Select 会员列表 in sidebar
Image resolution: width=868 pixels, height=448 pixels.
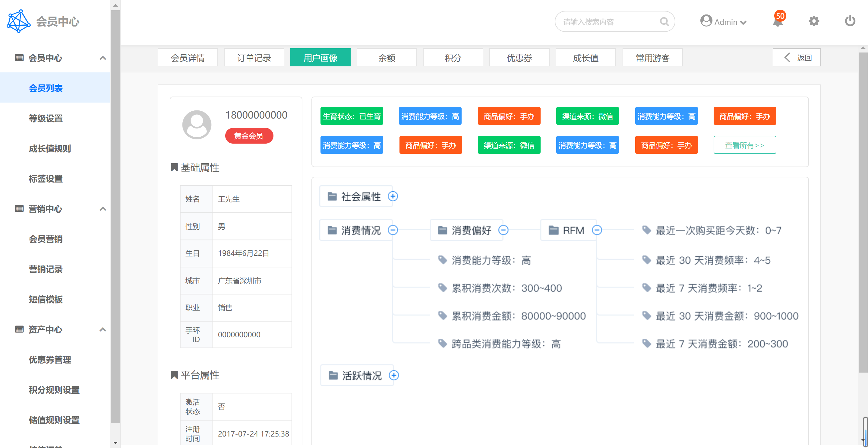[55, 88]
